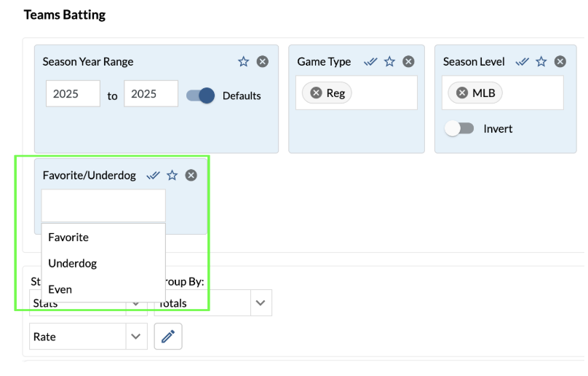Image resolution: width=588 pixels, height=376 pixels.
Task: Remove the Reg game type chip
Action: 317,93
